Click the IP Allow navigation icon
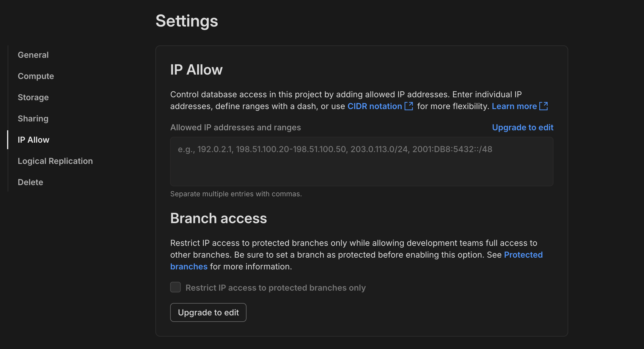 [34, 139]
